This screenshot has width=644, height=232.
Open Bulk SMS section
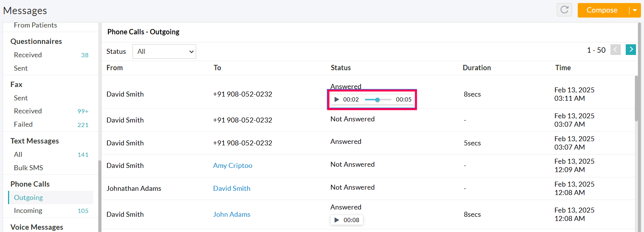(29, 168)
